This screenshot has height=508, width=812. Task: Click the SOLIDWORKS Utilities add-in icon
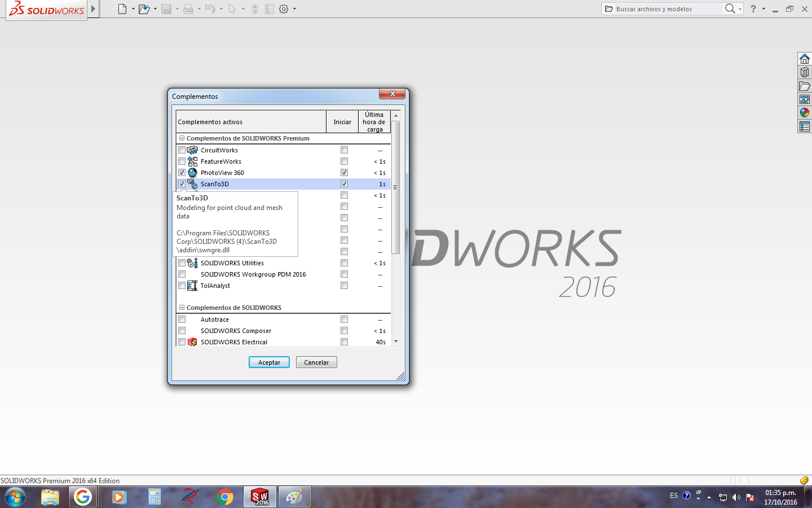pyautogui.click(x=192, y=263)
